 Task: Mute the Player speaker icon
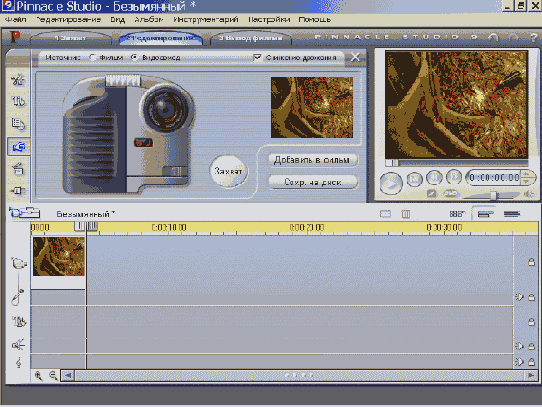[529, 194]
